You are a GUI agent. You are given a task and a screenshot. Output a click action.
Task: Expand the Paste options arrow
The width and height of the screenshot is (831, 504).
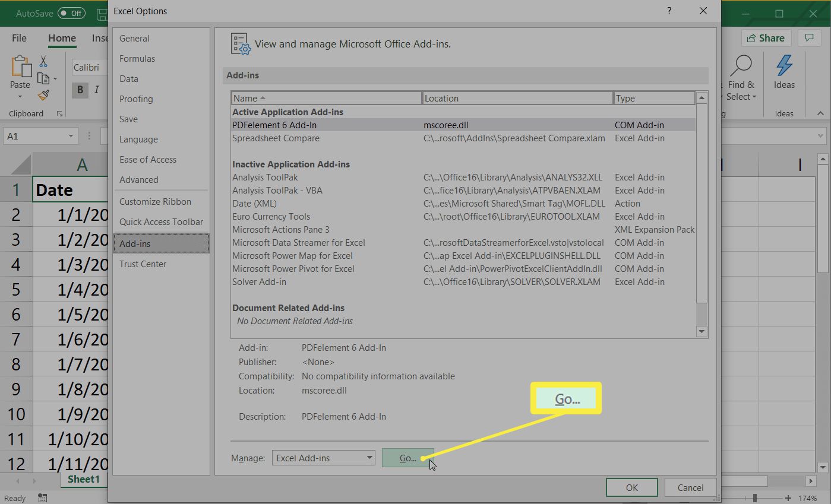click(x=20, y=97)
